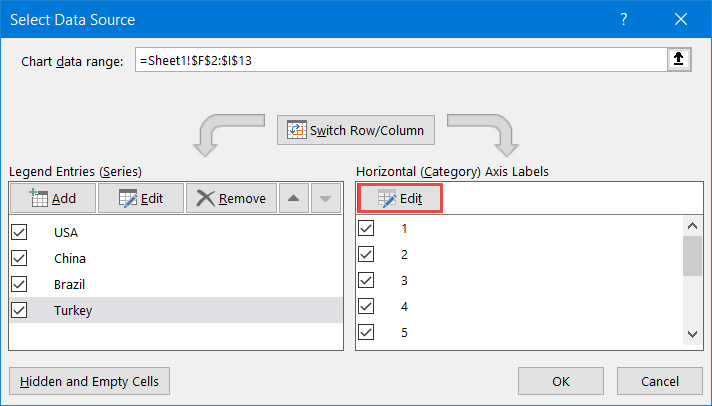Click the Switch Row/Column button
This screenshot has height=406, width=712.
pyautogui.click(x=356, y=130)
